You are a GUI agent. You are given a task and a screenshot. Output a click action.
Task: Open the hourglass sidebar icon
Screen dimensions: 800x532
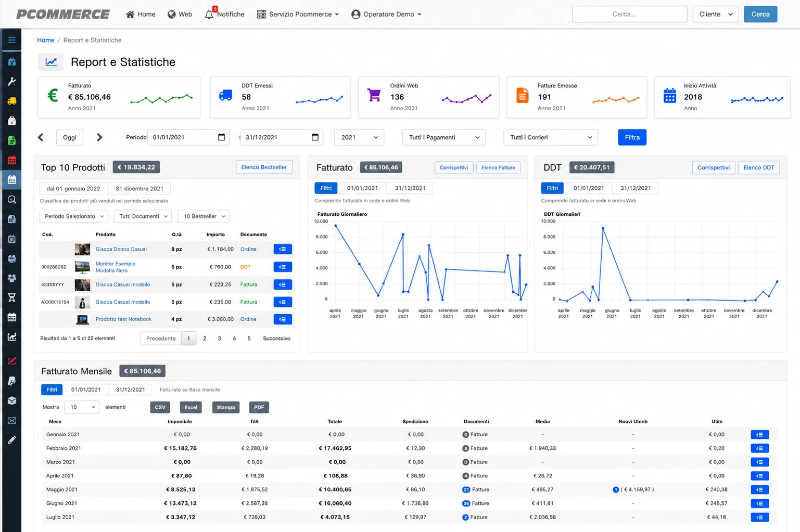[11, 297]
